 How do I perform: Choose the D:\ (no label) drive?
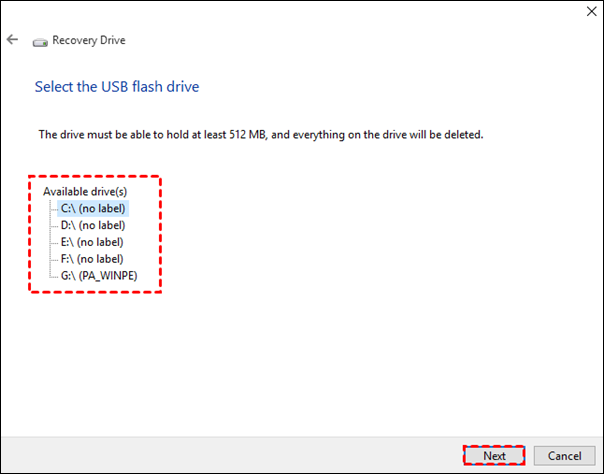pyautogui.click(x=94, y=225)
